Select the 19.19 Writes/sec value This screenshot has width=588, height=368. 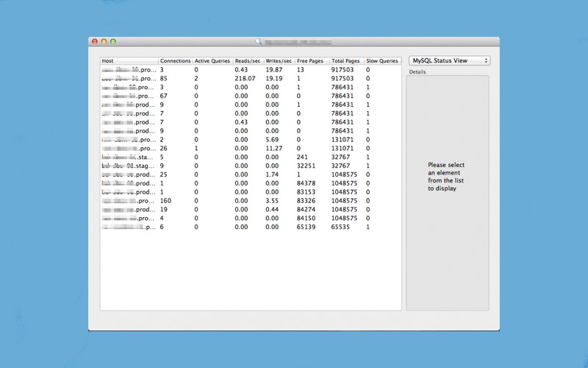[273, 79]
